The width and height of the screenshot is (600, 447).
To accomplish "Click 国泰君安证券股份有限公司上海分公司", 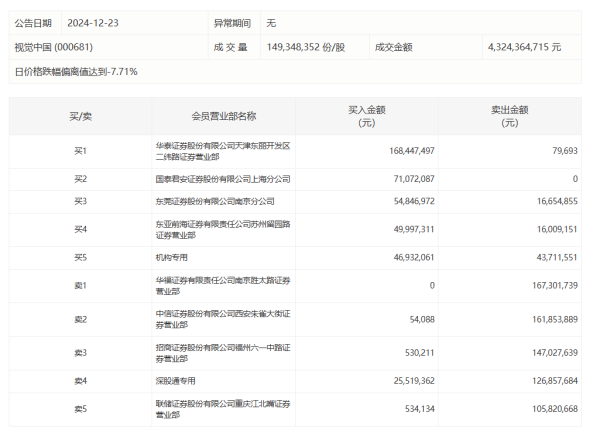I will pos(223,179).
